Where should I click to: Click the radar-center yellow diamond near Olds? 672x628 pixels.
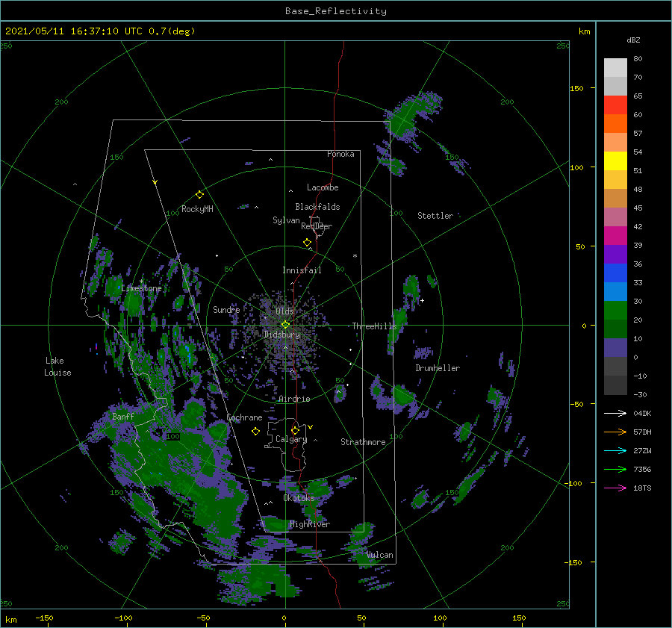(x=285, y=325)
